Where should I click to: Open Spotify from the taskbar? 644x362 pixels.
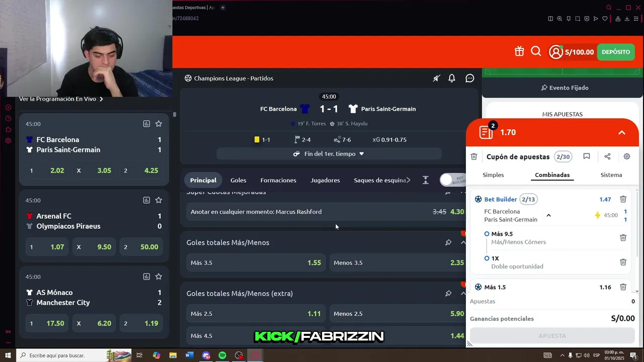click(222, 355)
